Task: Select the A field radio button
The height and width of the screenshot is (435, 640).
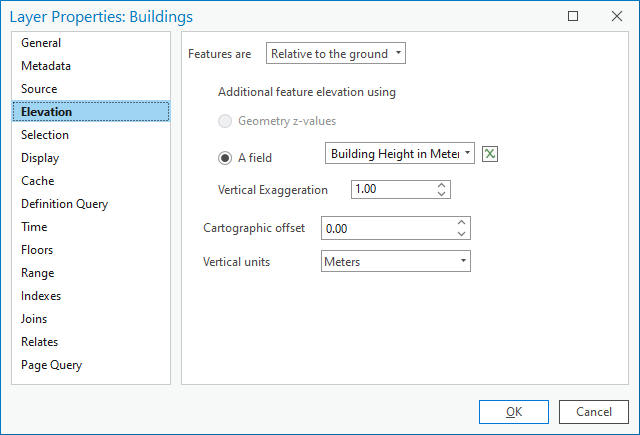Action: click(225, 158)
